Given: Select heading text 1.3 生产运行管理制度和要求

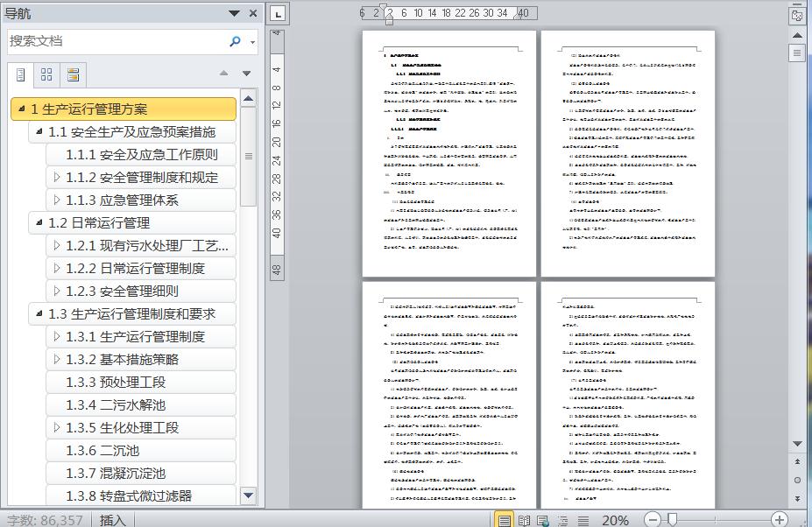Looking at the screenshot, I should 131,314.
